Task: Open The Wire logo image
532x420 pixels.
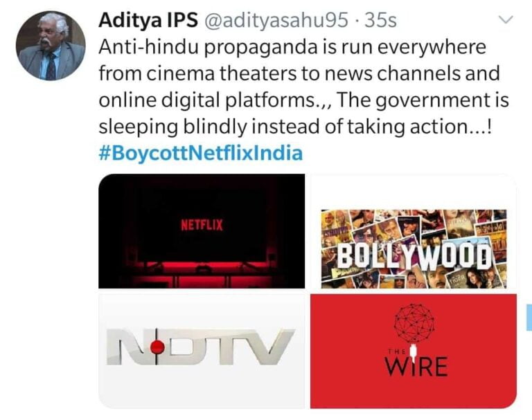Action: point(414,351)
